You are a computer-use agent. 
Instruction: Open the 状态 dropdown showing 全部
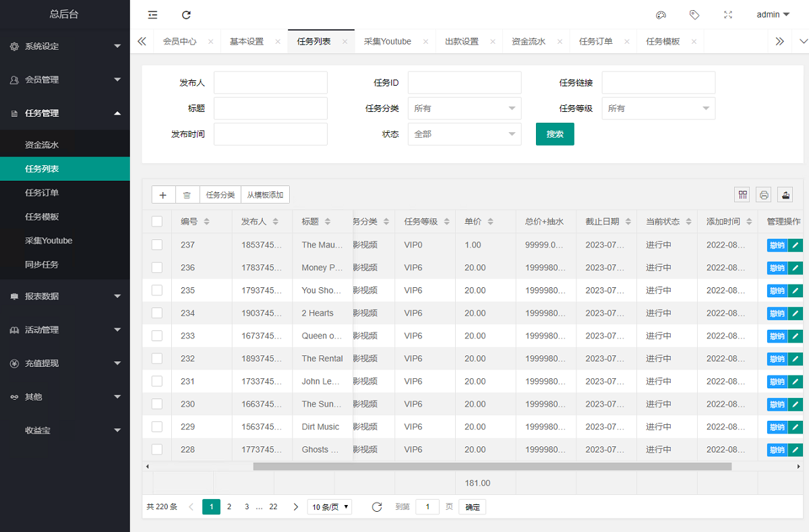[464, 134]
